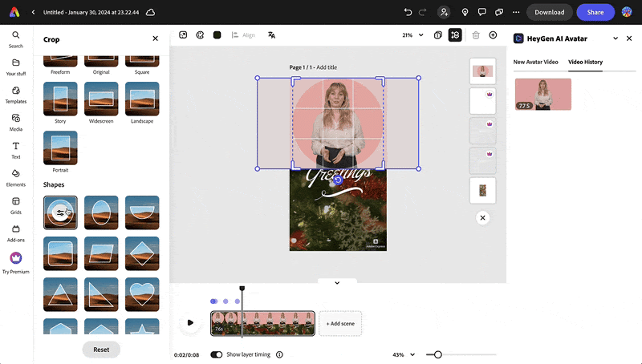Click the Reset crop button

pyautogui.click(x=101, y=350)
